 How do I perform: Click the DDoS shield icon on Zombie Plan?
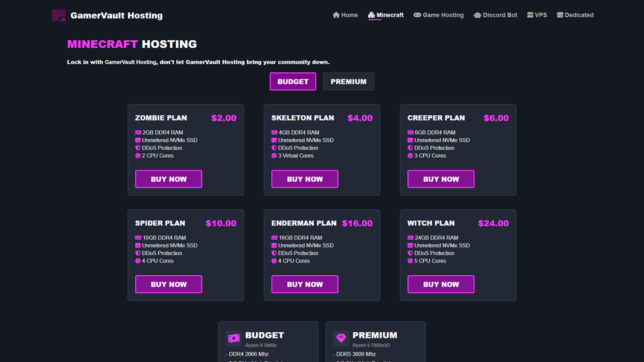coord(138,148)
